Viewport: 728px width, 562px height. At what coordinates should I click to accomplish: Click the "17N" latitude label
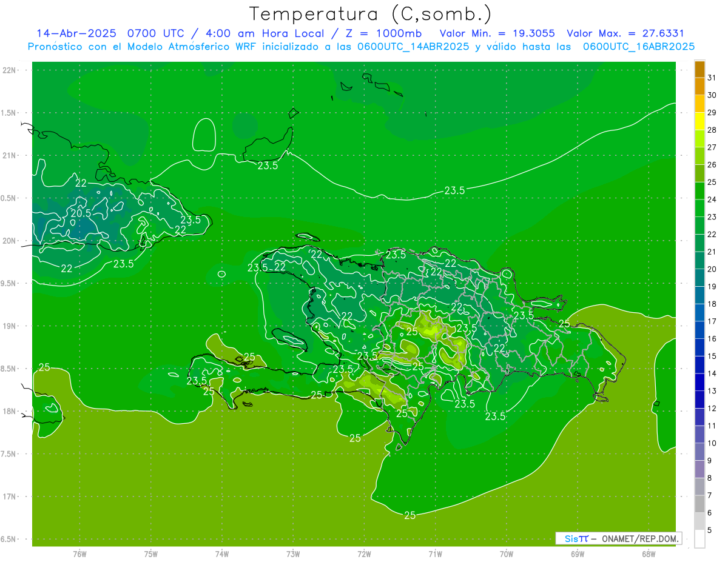pos(8,497)
